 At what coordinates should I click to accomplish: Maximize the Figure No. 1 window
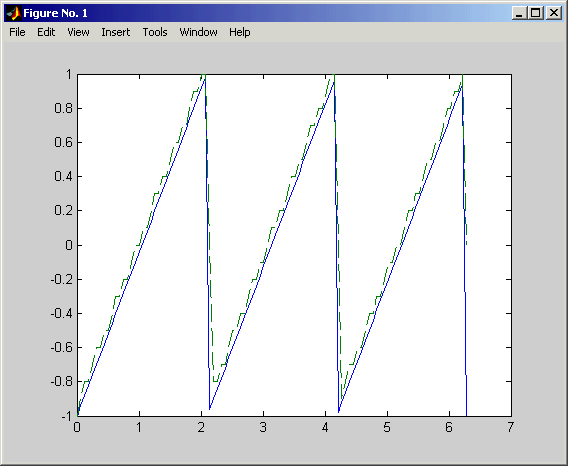536,13
